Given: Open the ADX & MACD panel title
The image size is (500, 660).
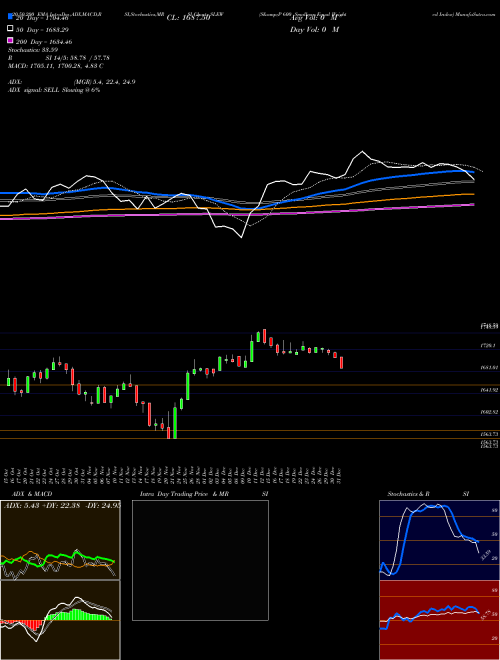Looking at the screenshot, I should [x=32, y=494].
